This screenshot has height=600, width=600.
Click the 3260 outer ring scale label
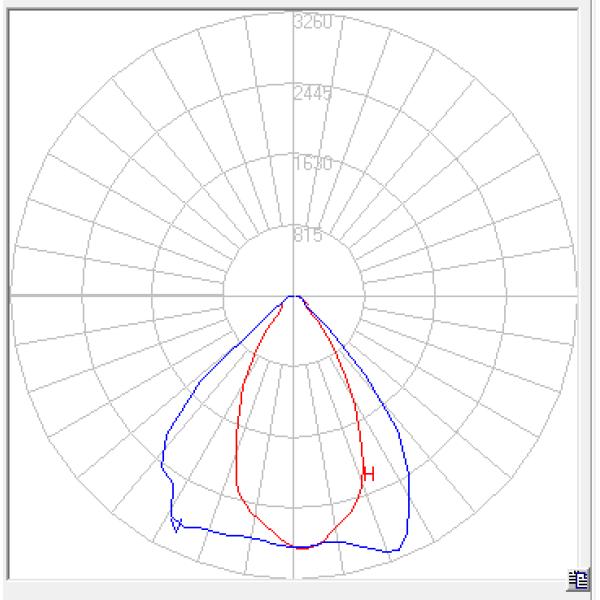[x=312, y=22]
